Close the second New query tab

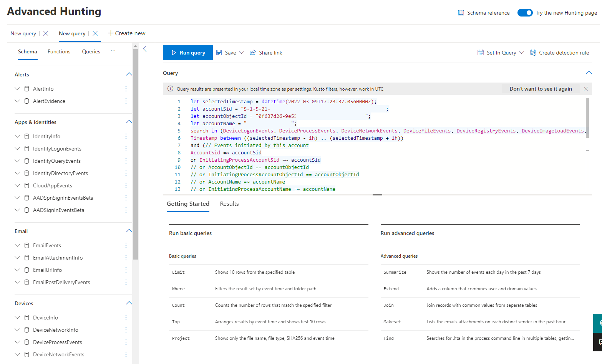click(x=95, y=33)
